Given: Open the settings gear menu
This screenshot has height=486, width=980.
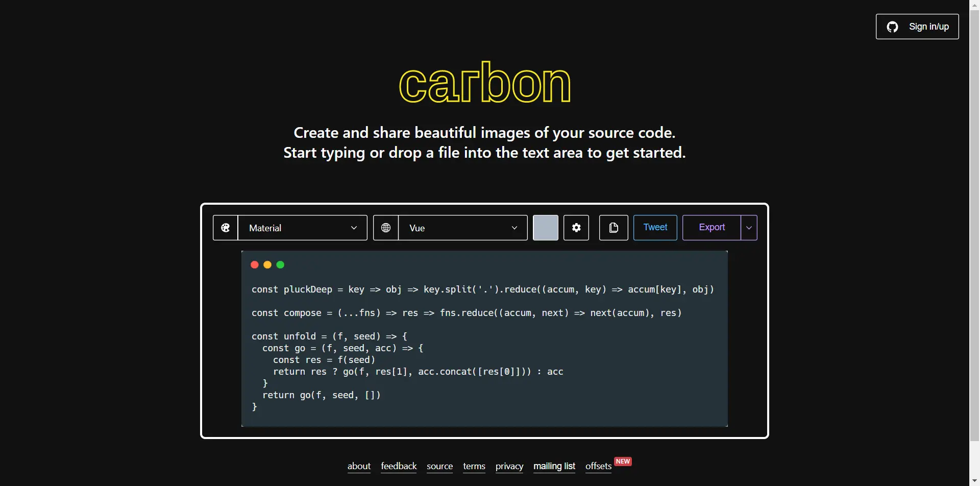Looking at the screenshot, I should 576,228.
